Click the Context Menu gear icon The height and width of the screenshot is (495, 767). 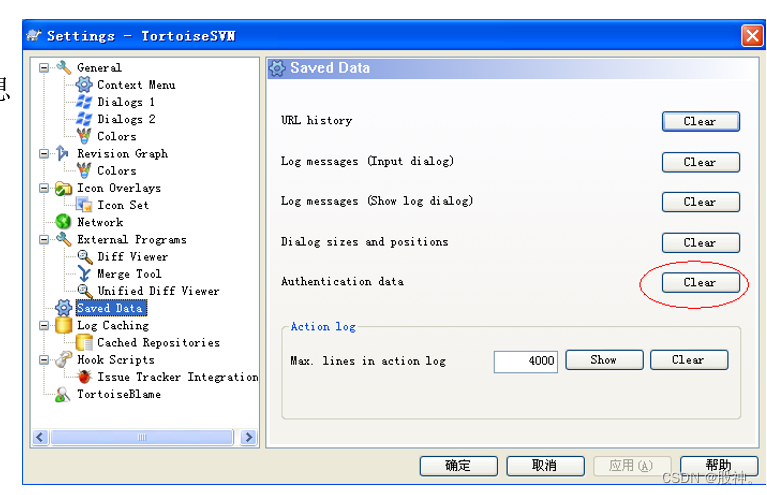84,85
